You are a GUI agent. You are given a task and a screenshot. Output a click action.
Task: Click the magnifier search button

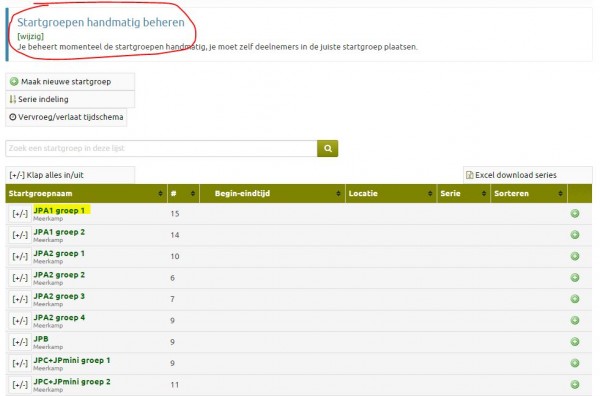coord(328,148)
